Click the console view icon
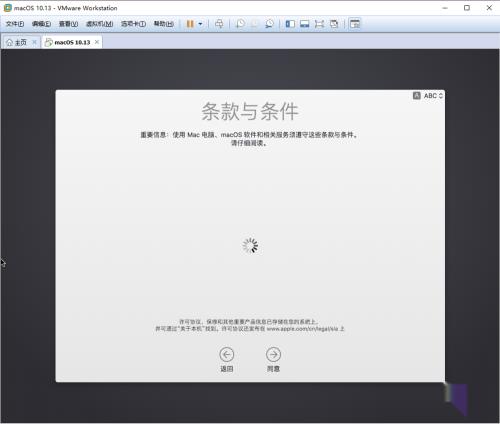This screenshot has width=500, height=424. (x=355, y=24)
